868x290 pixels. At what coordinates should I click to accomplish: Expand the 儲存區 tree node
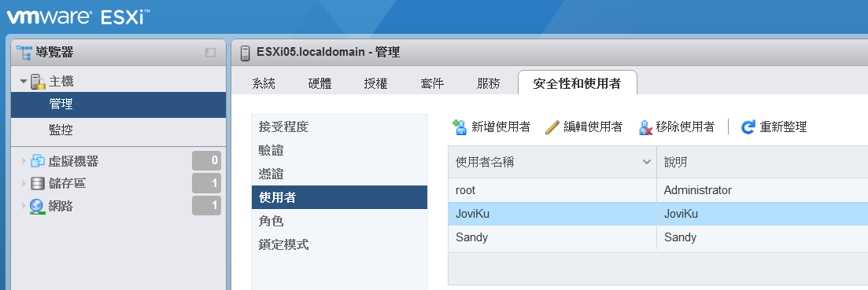click(24, 183)
